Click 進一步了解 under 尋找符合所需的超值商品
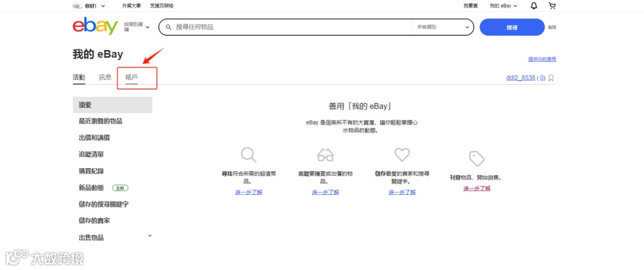The width and height of the screenshot is (644, 270). click(x=249, y=192)
